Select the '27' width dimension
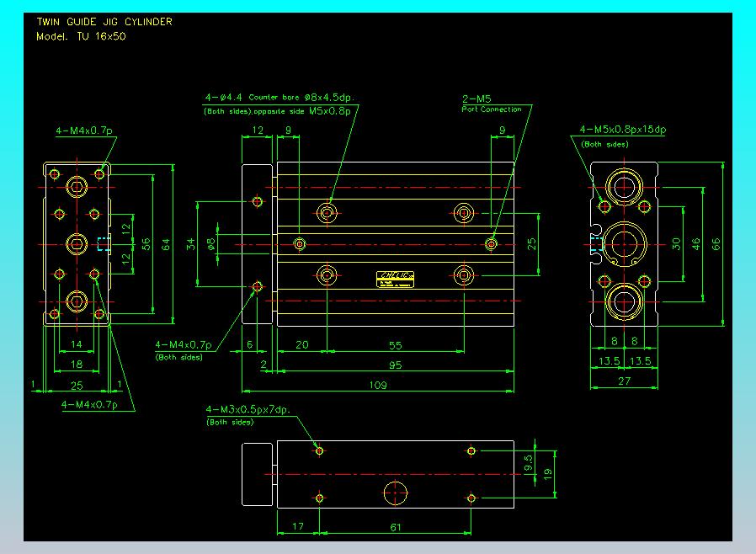This screenshot has height=554, width=756. click(x=625, y=381)
